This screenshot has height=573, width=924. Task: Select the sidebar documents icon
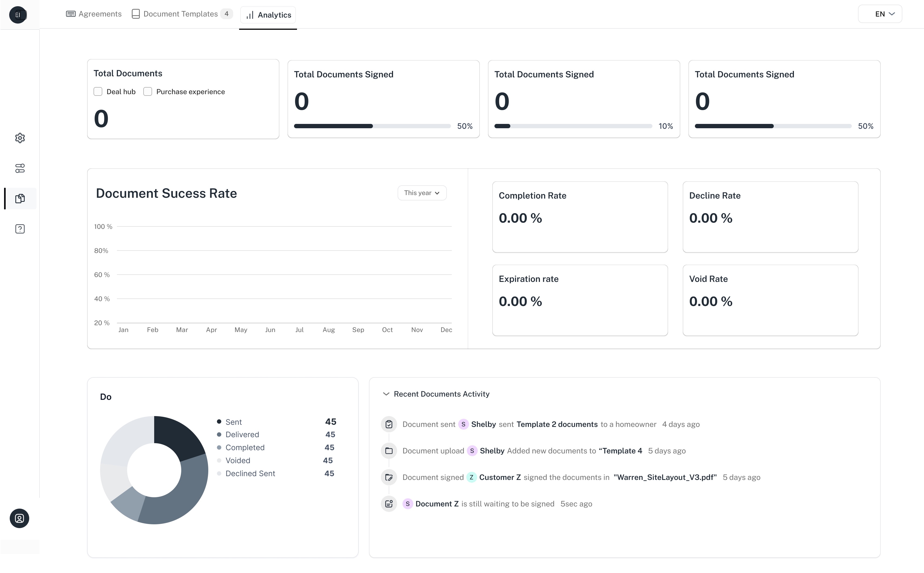(x=20, y=199)
